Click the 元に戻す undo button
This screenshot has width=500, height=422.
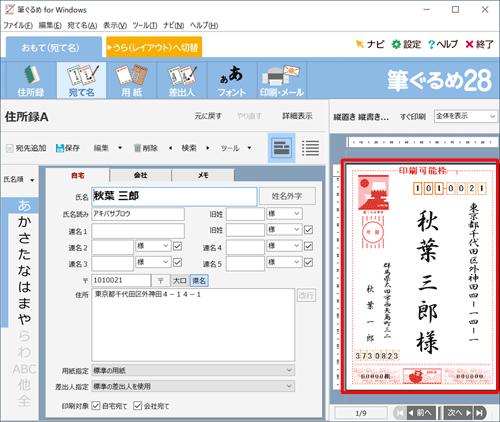coord(208,116)
